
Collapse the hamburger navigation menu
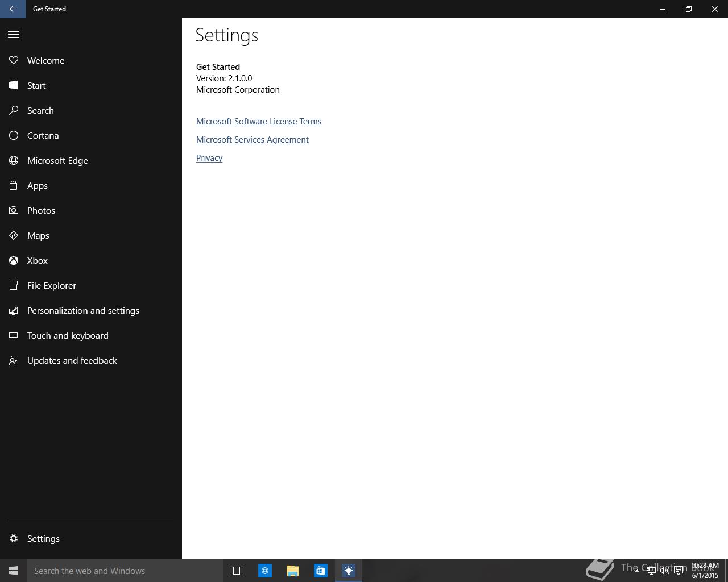click(14, 34)
